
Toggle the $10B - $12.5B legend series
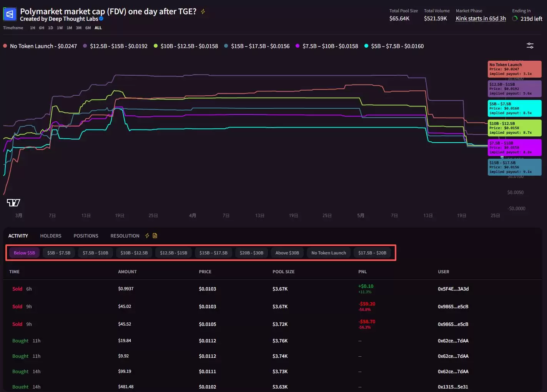186,46
